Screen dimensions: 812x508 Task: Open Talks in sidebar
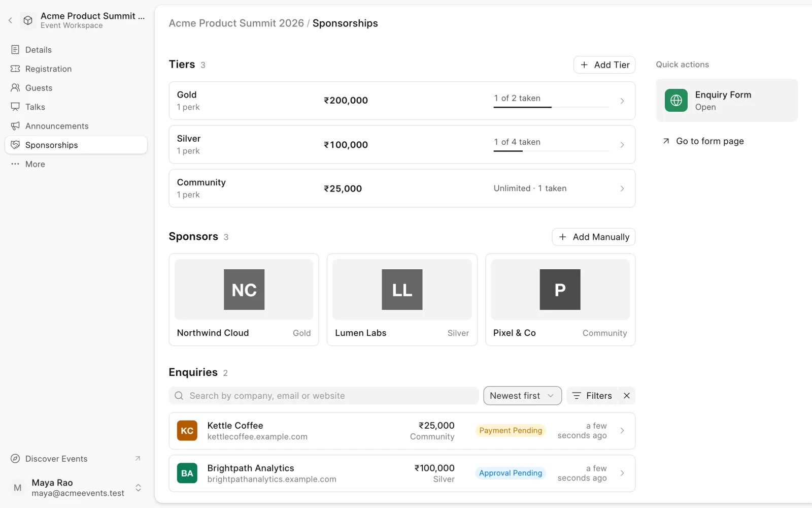coord(76,107)
